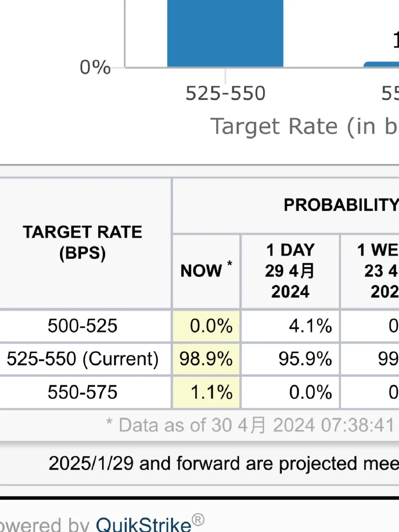Open the QuikStrike link

coord(144,524)
